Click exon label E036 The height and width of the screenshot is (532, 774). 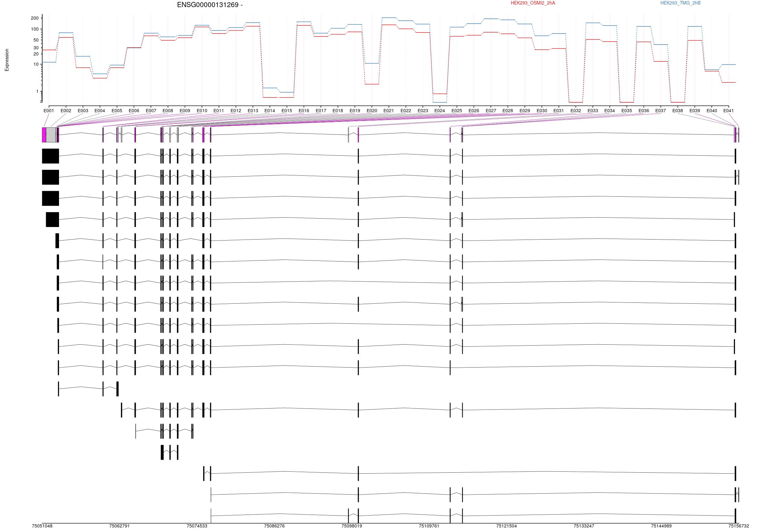click(644, 111)
